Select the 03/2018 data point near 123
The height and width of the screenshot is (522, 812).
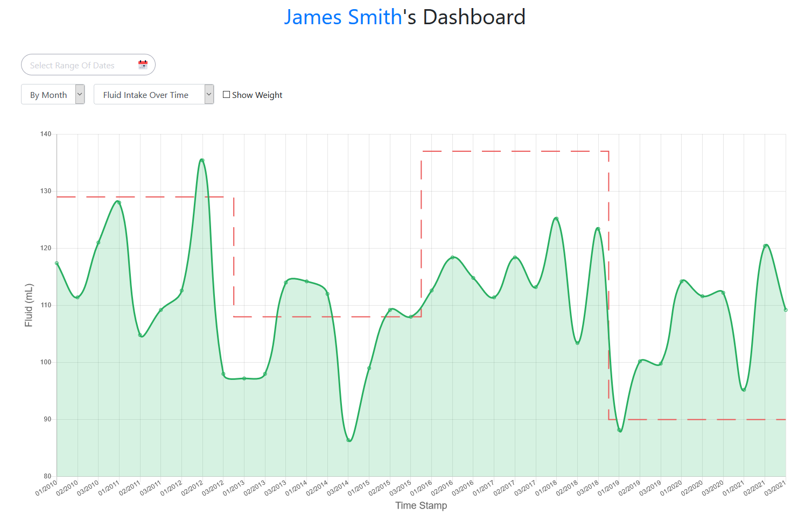598,229
